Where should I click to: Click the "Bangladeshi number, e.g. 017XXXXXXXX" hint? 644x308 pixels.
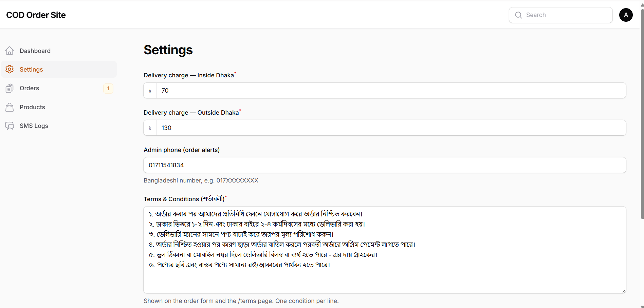[201, 180]
